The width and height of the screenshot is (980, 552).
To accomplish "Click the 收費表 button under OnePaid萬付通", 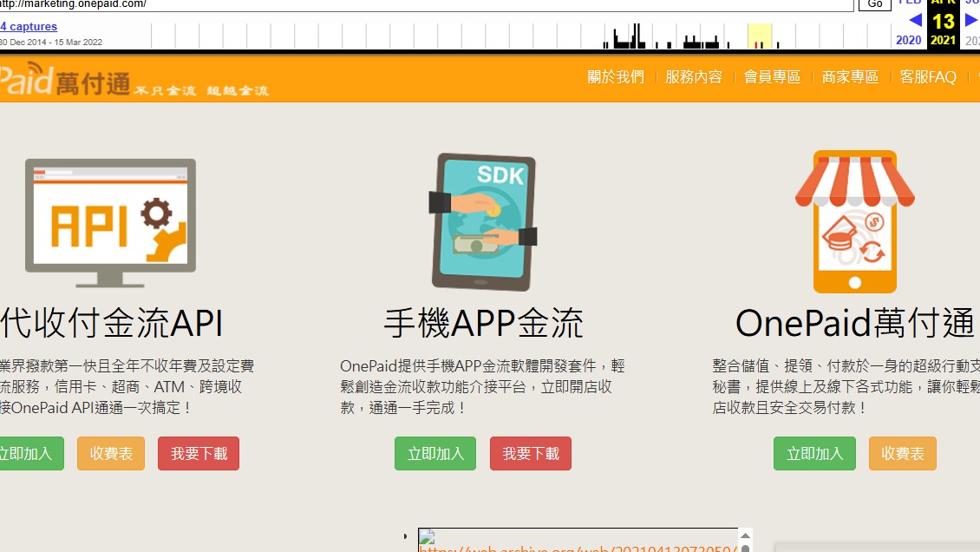I will pyautogui.click(x=903, y=453).
